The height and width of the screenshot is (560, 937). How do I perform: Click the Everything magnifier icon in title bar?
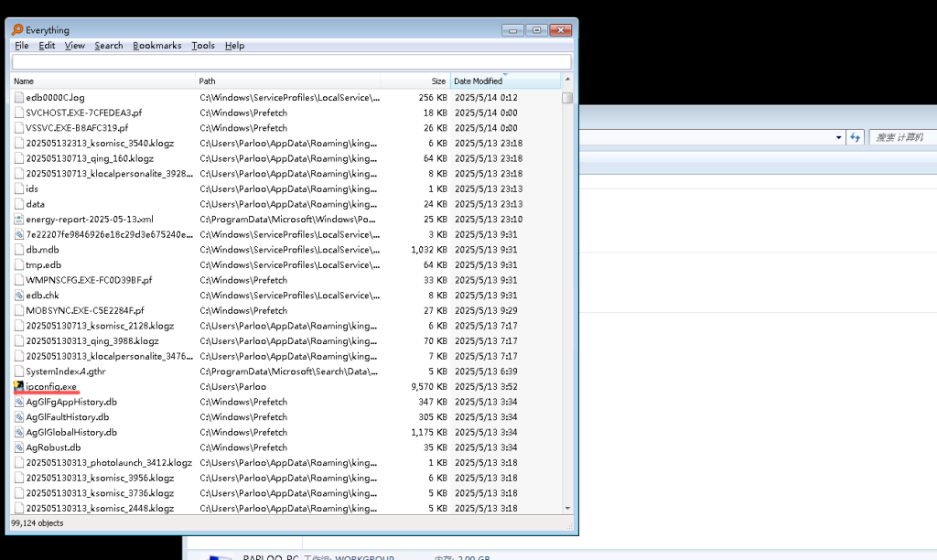pos(17,29)
